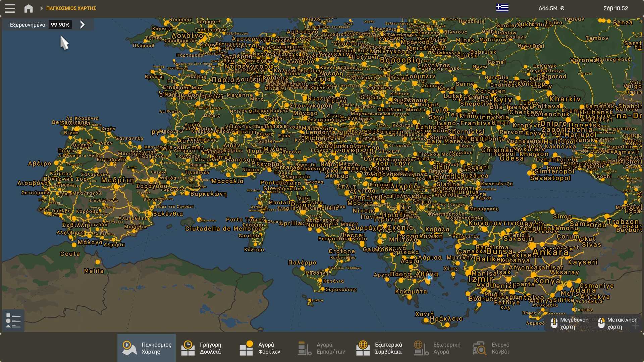
Task: Open the Γρήγορη Δουλειά tab
Action: [x=201, y=348]
